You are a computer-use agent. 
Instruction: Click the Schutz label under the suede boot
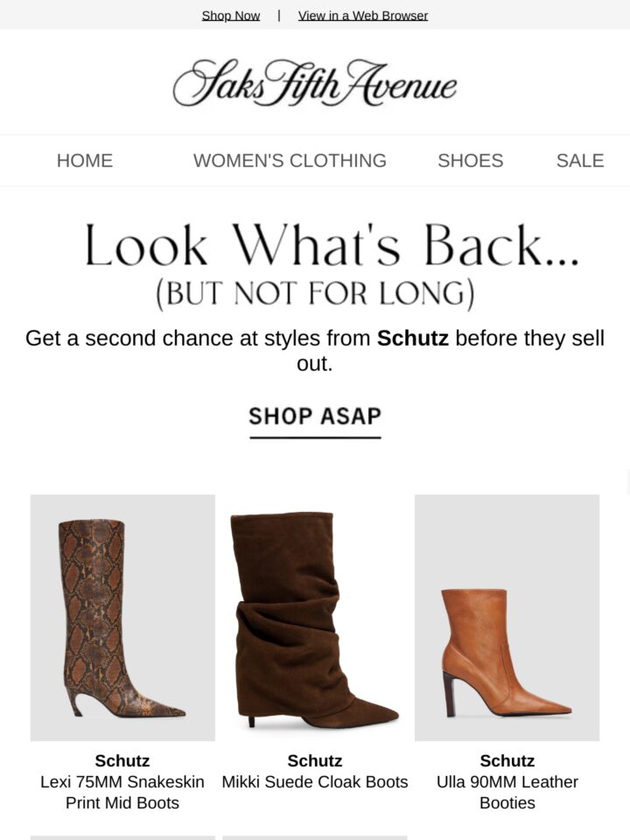pos(314,760)
